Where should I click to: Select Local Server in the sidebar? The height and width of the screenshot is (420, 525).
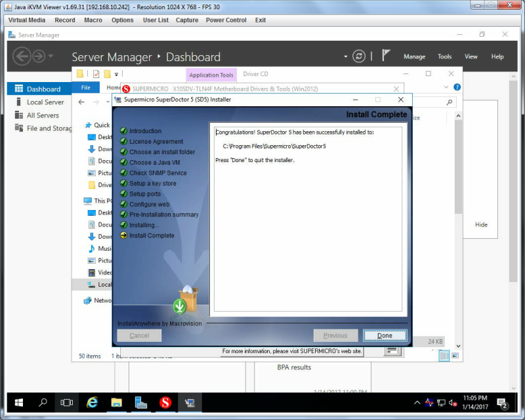point(45,102)
